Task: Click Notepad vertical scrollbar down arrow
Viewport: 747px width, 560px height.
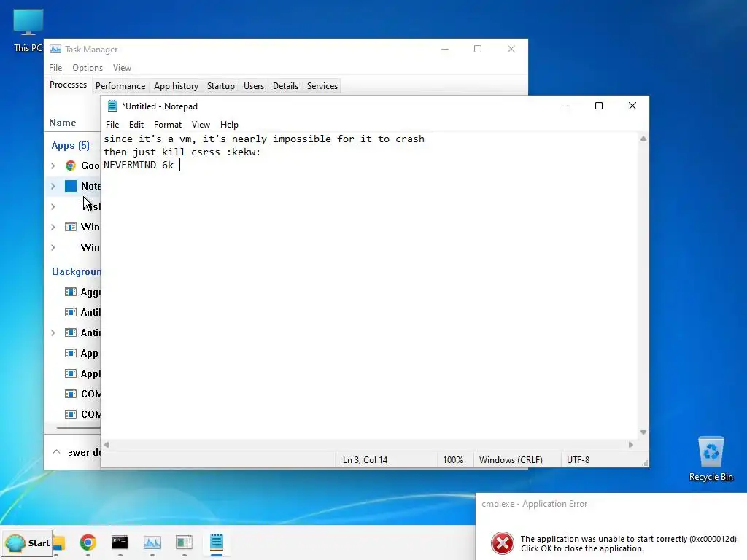Action: coord(643,432)
